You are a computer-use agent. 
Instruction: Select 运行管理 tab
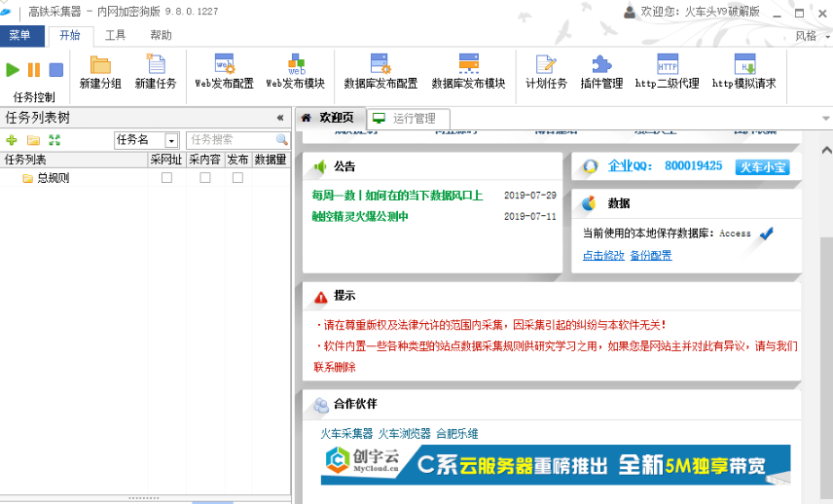pyautogui.click(x=408, y=118)
